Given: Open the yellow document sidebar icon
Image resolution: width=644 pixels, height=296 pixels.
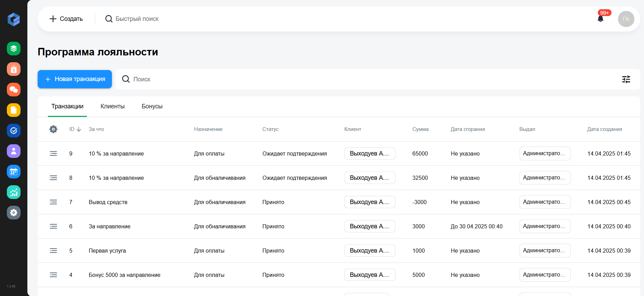Looking at the screenshot, I should tap(14, 110).
